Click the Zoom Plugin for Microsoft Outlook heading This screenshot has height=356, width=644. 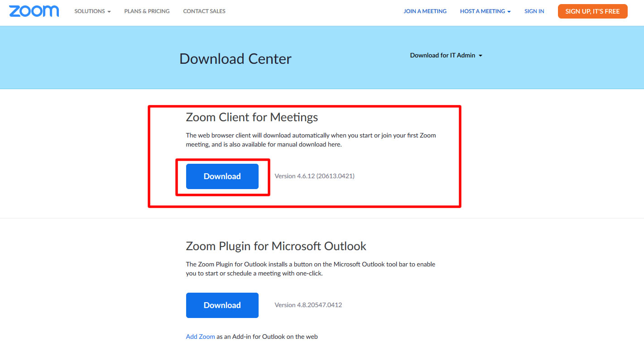pos(276,246)
